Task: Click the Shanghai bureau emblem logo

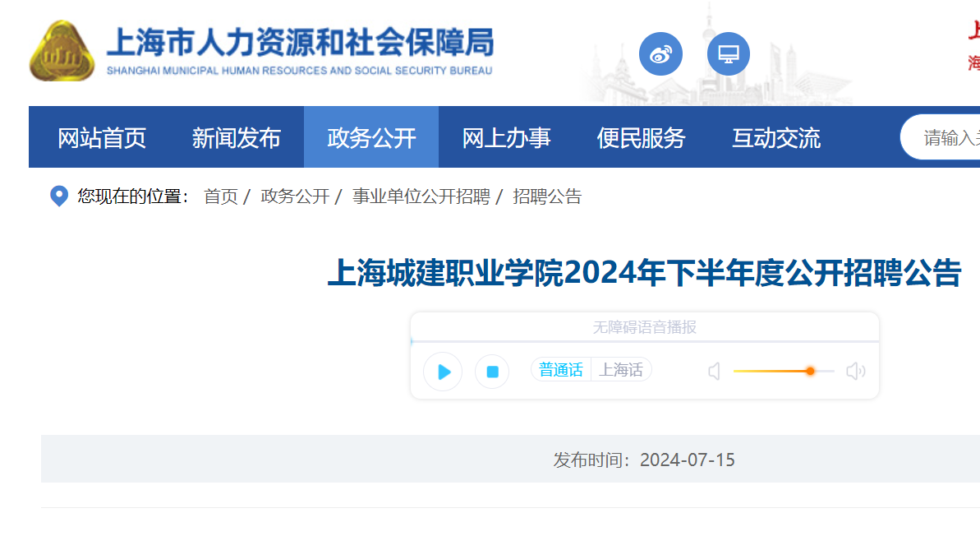Action: coord(62,51)
